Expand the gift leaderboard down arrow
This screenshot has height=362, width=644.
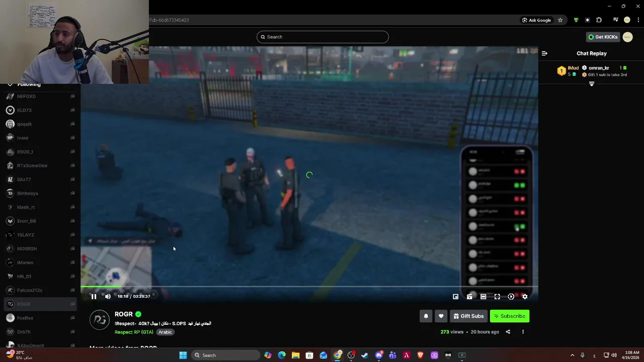[592, 84]
